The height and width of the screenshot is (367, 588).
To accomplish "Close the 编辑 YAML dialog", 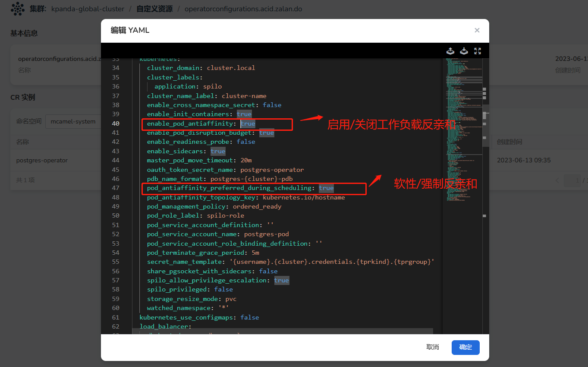I will pyautogui.click(x=477, y=30).
